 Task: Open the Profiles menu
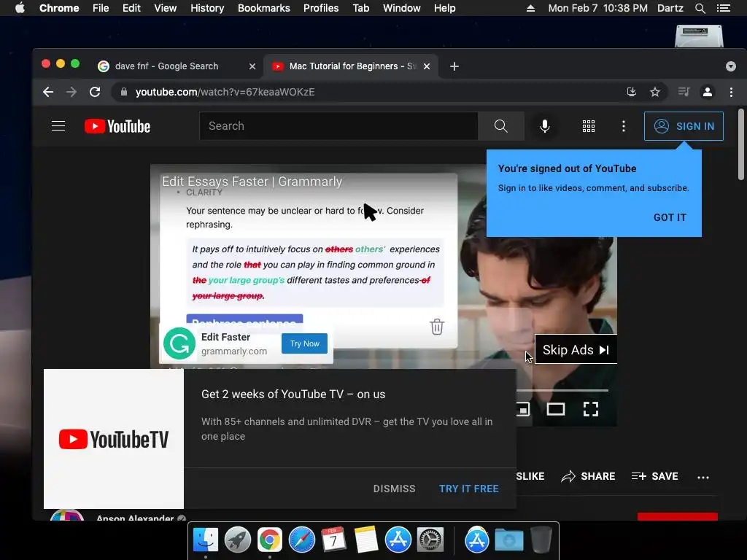(x=321, y=8)
